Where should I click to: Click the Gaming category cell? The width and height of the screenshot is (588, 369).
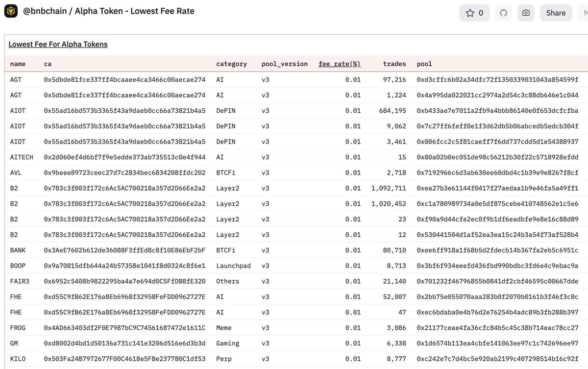pyautogui.click(x=227, y=344)
